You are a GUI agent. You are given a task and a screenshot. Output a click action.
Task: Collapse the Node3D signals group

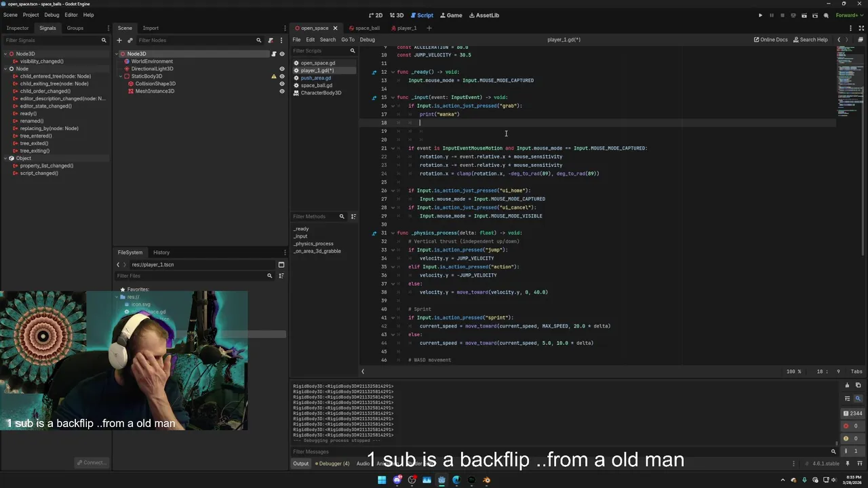(5, 54)
